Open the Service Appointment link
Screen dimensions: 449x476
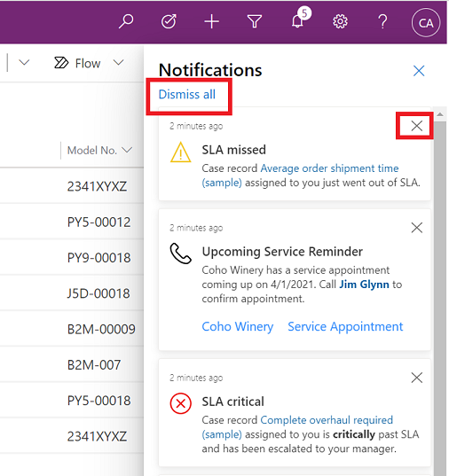345,327
